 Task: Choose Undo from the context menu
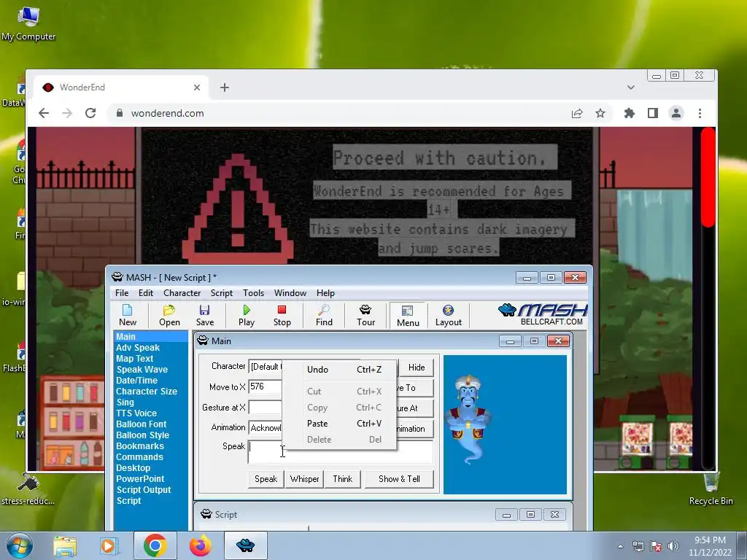[340, 370]
